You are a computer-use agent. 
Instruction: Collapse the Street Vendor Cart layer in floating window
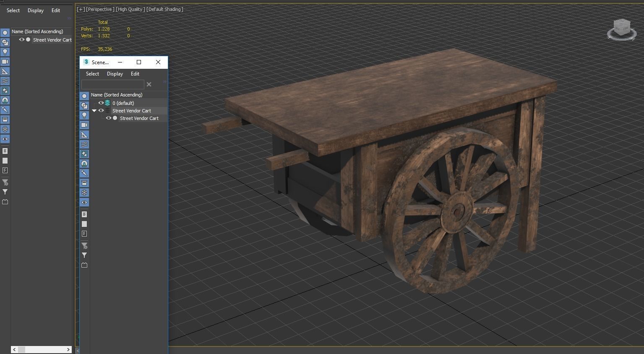tap(94, 111)
